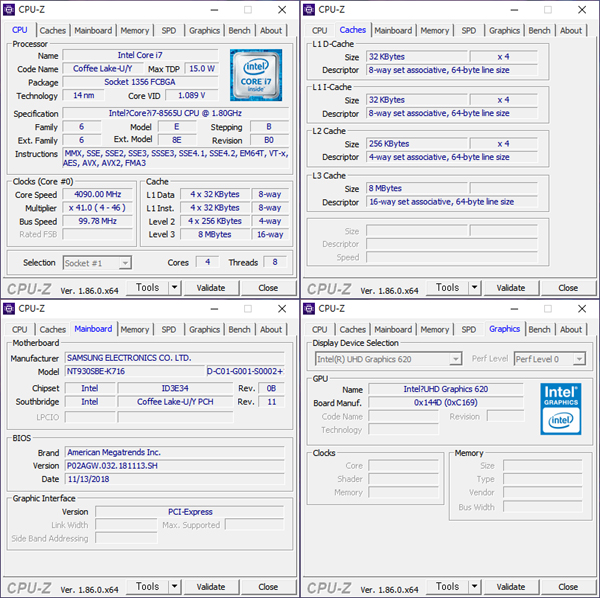Click Validate button in Caches window
This screenshot has width=600, height=598.
pyautogui.click(x=511, y=288)
